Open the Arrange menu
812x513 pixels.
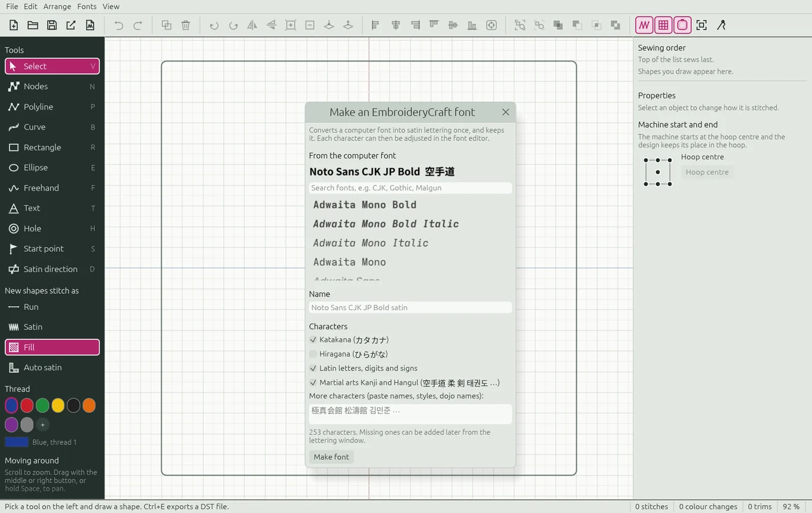(x=57, y=7)
